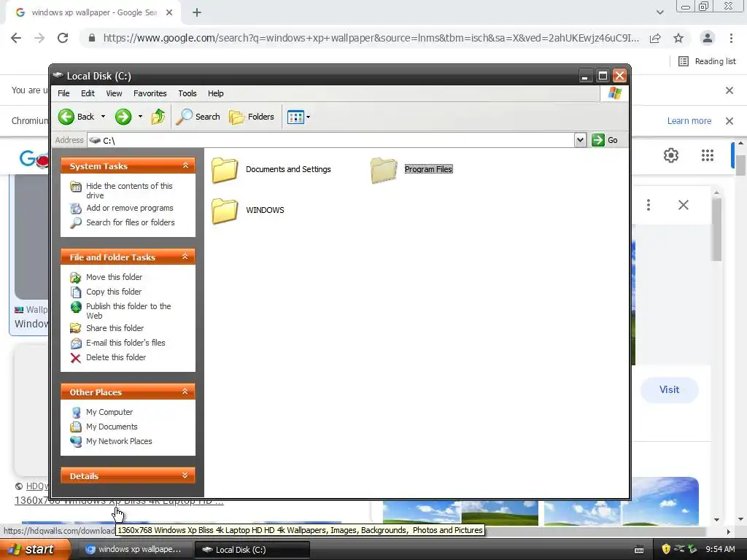
Task: Open image preview three-dot options
Action: [649, 205]
